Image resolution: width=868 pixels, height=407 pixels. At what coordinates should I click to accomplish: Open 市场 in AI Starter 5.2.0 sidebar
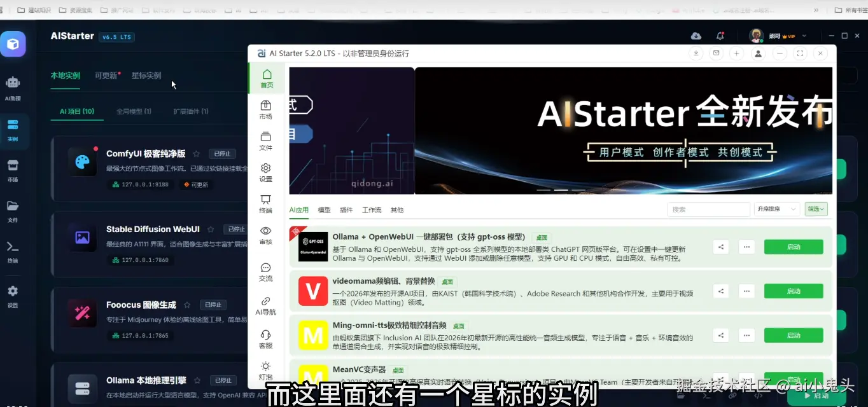(x=266, y=110)
